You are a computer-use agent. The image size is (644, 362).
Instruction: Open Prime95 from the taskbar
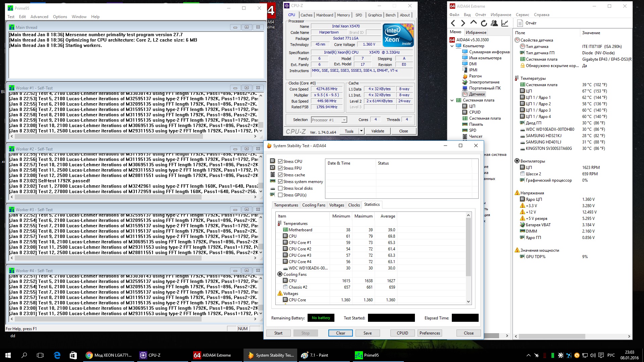367,355
